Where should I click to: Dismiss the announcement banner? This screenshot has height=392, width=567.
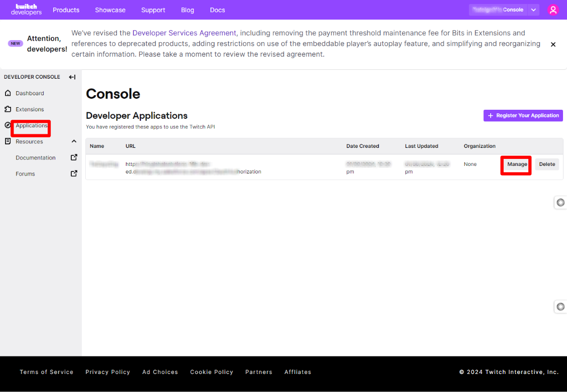tap(553, 45)
